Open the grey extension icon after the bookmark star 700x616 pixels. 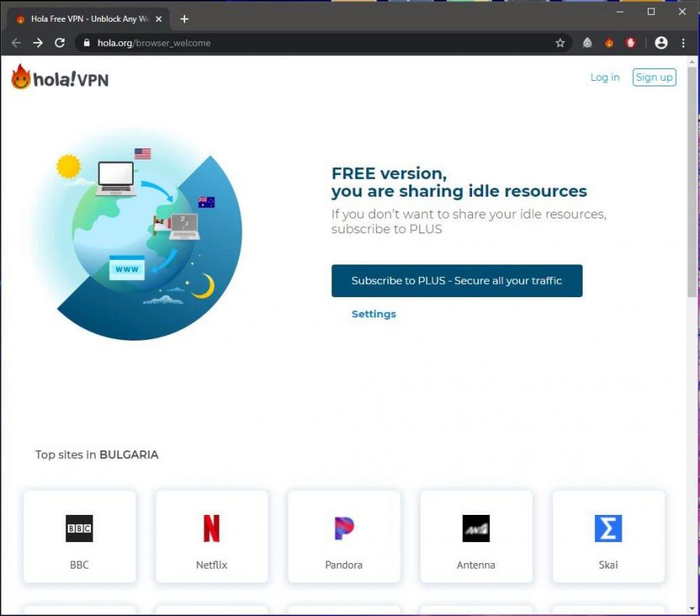pos(587,43)
